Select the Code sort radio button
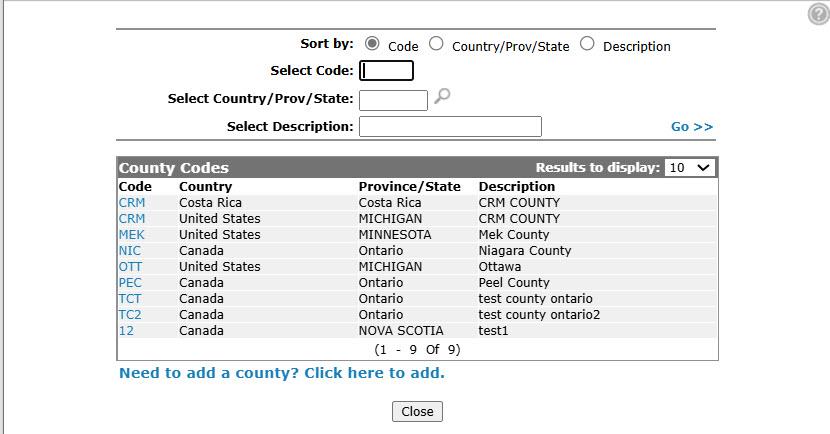830x434 pixels. tap(372, 43)
